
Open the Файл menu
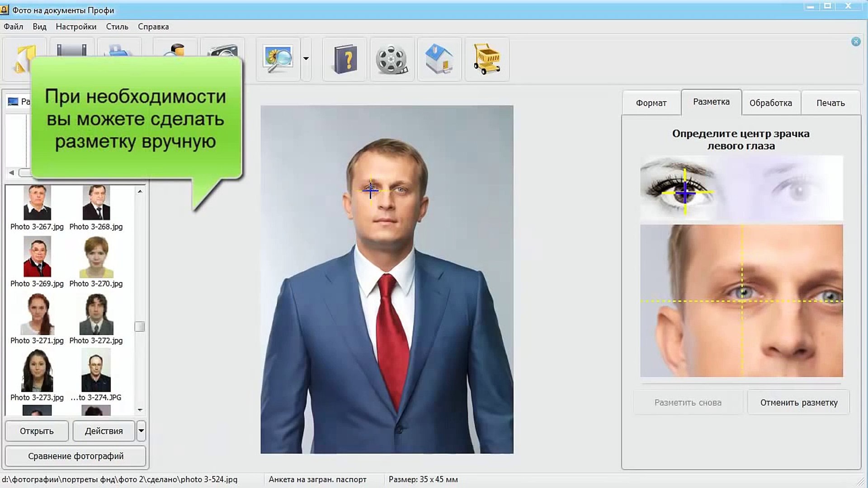pyautogui.click(x=14, y=27)
